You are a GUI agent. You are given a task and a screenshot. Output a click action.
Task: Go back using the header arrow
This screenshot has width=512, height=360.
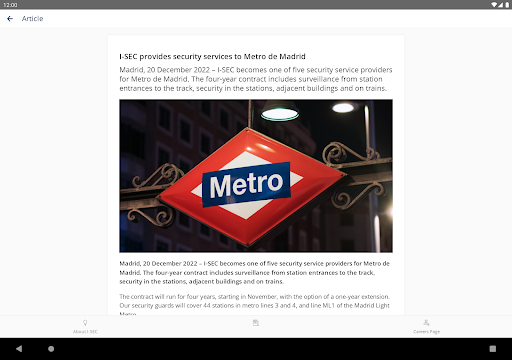(x=10, y=19)
